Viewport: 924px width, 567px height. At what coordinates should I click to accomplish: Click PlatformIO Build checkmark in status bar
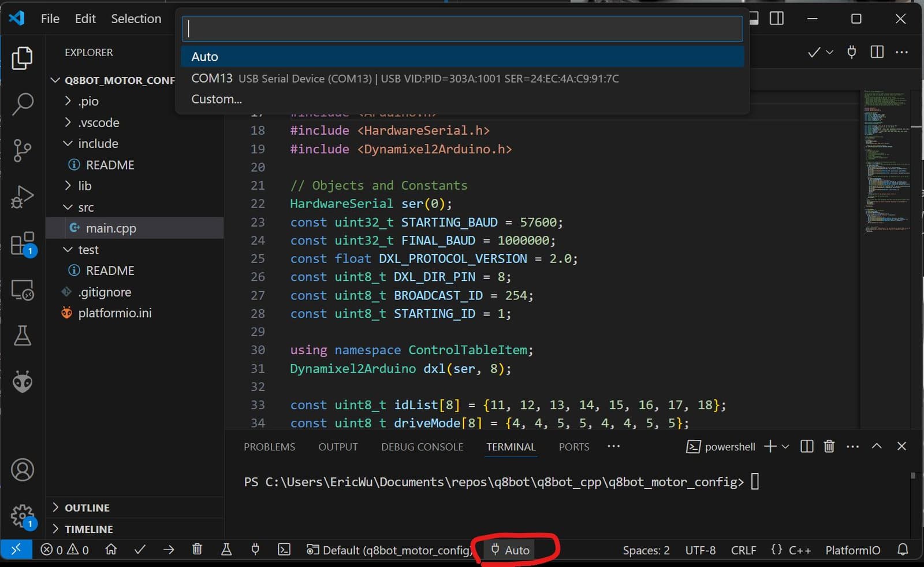(140, 550)
